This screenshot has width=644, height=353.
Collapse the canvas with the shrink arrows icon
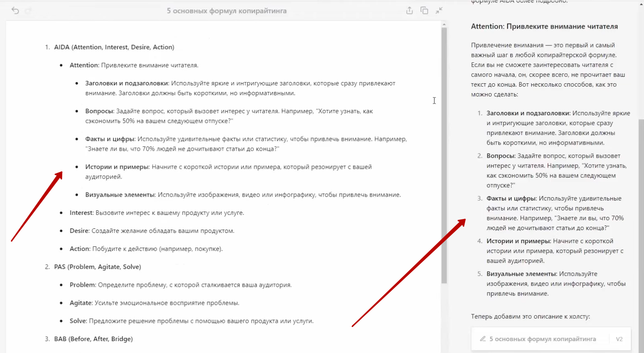(439, 11)
